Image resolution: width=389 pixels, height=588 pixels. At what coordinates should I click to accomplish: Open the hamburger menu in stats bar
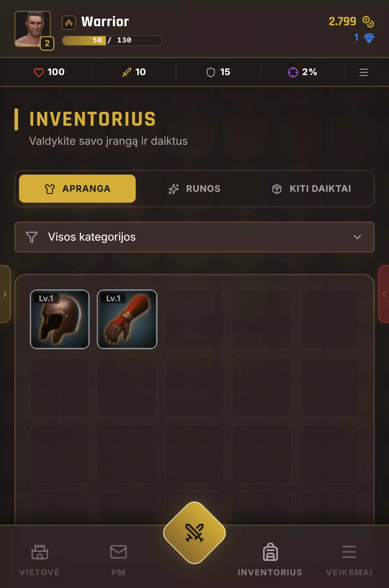pyautogui.click(x=364, y=72)
